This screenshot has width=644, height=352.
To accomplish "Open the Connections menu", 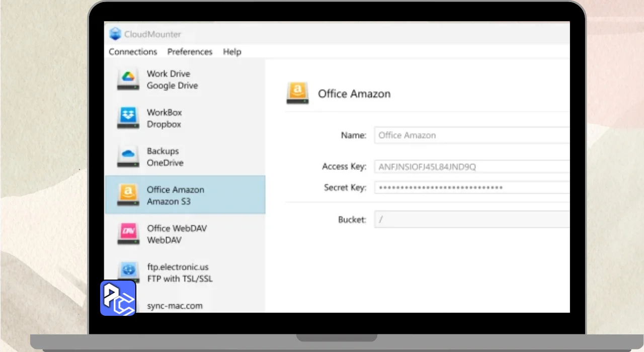I will coord(133,52).
